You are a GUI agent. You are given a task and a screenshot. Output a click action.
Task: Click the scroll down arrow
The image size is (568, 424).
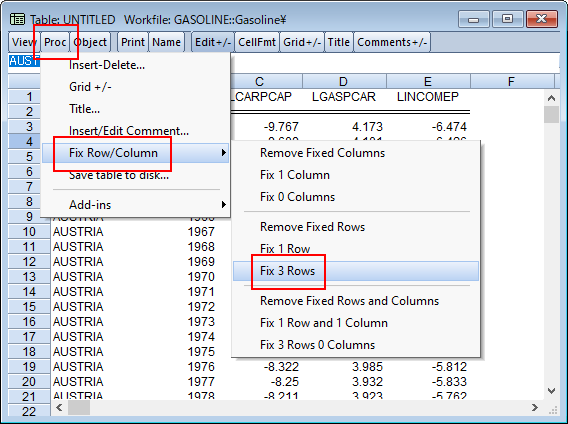coord(551,391)
